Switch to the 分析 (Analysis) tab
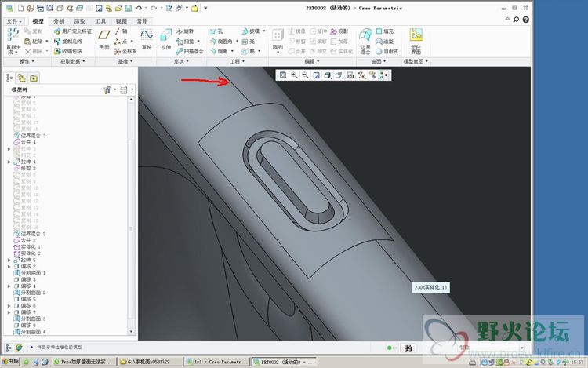Viewport: 588px width, 368px height. coord(59,21)
